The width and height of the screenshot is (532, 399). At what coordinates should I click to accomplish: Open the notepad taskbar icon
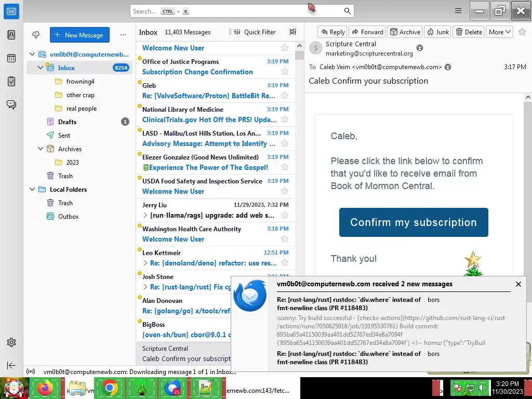206,388
